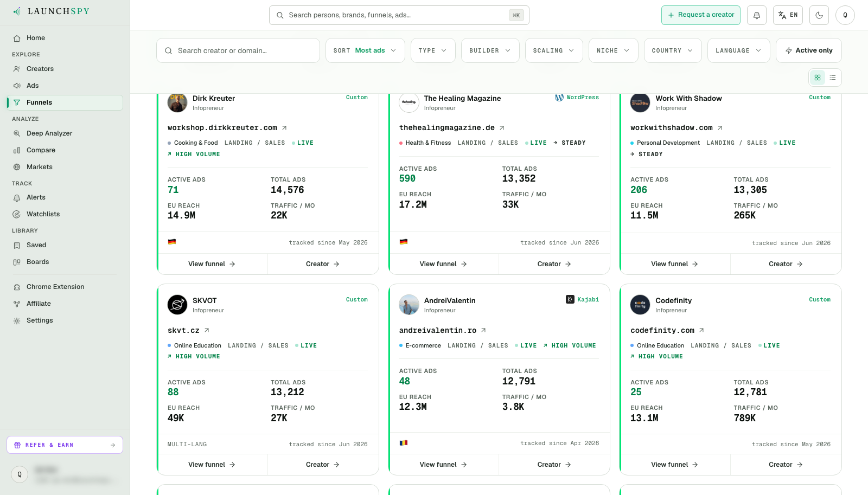868x495 pixels.
Task: Click the Settings gear icon
Action: (x=17, y=320)
